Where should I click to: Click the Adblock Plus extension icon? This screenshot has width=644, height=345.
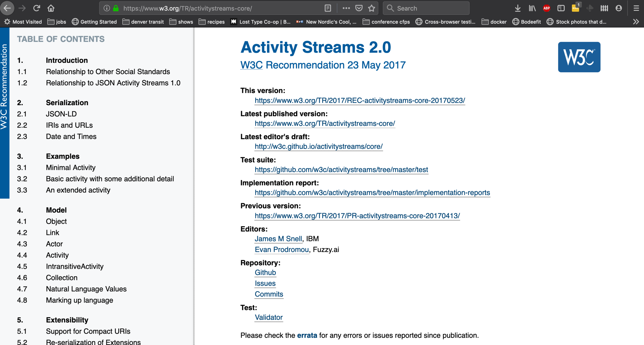coord(546,8)
